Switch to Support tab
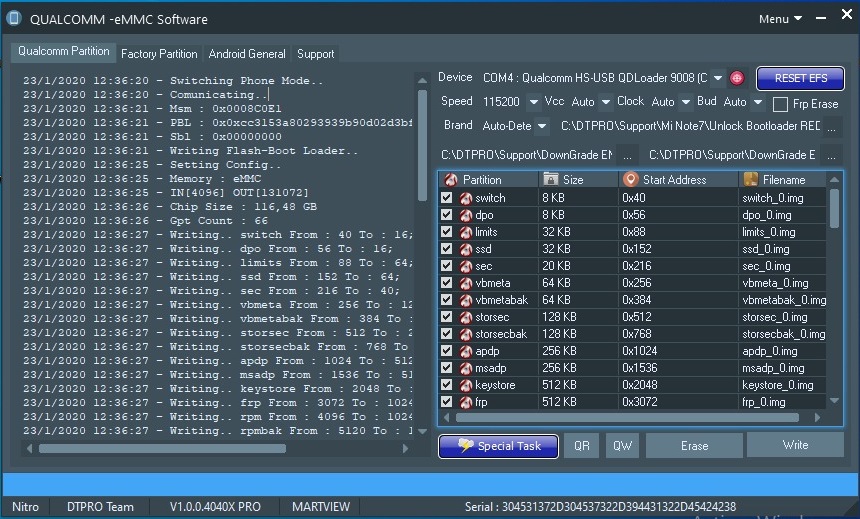 pyautogui.click(x=315, y=54)
